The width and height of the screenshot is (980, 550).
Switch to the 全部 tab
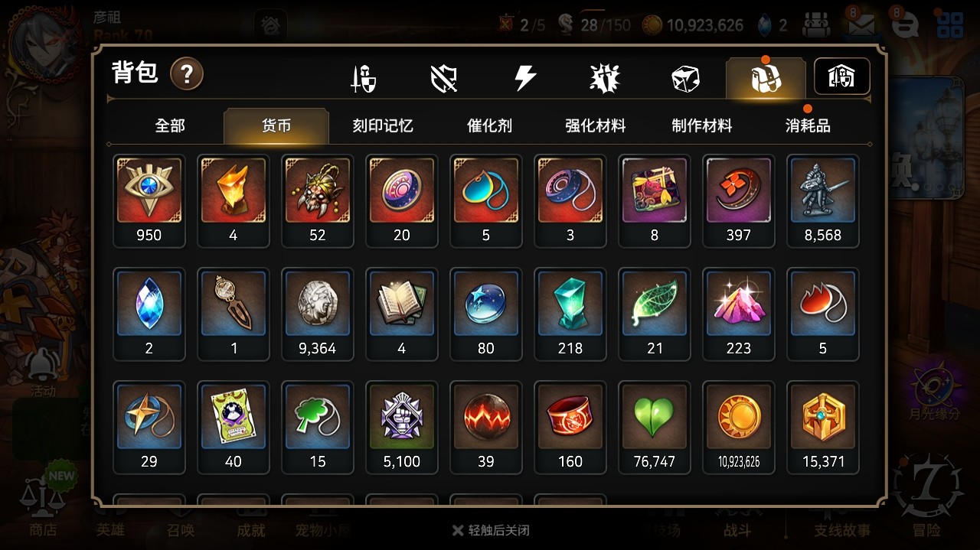point(170,125)
